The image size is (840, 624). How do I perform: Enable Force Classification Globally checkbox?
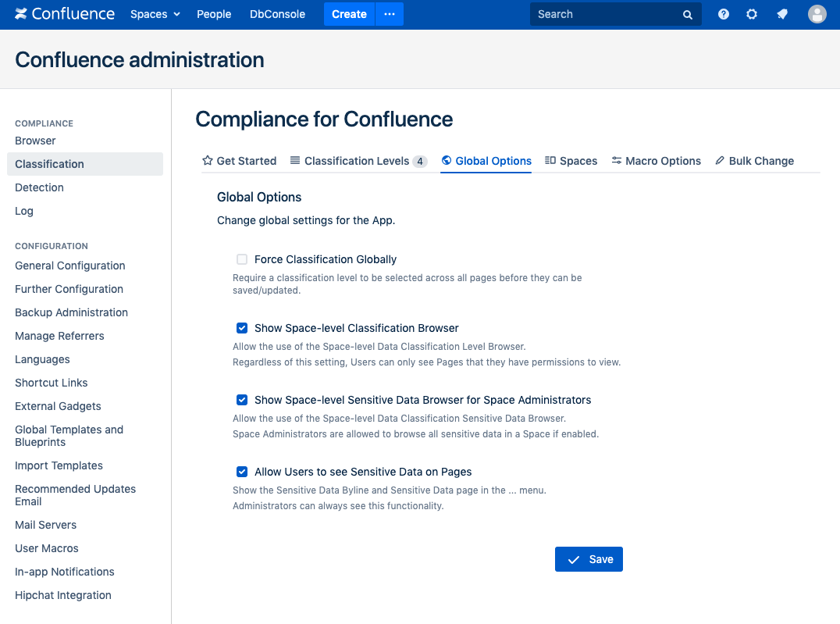(242, 259)
